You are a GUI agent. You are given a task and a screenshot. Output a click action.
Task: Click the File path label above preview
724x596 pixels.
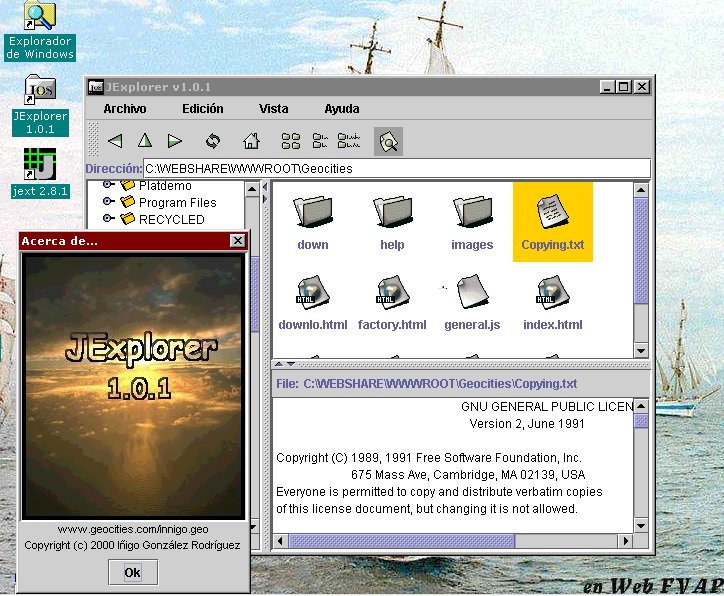(427, 384)
